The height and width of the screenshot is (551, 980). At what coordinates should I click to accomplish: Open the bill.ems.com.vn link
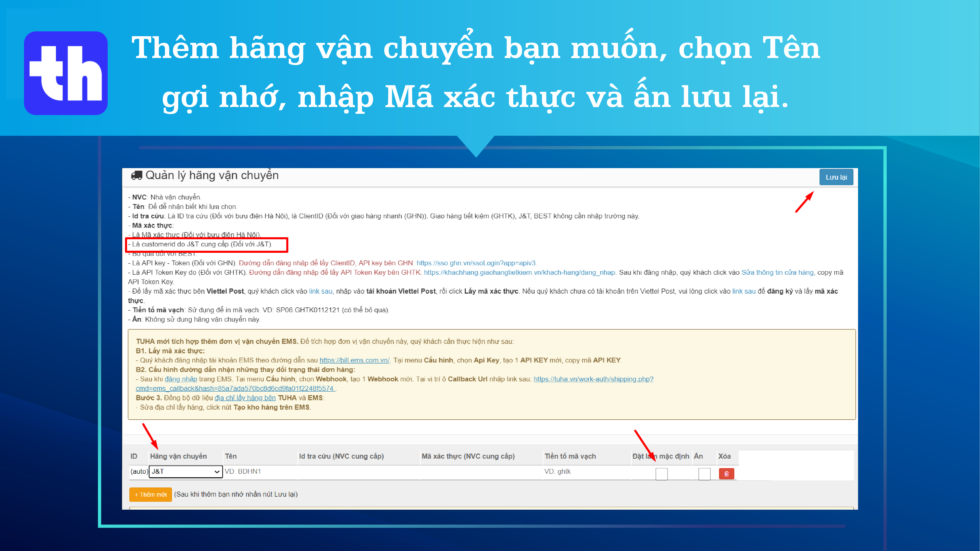click(x=354, y=360)
